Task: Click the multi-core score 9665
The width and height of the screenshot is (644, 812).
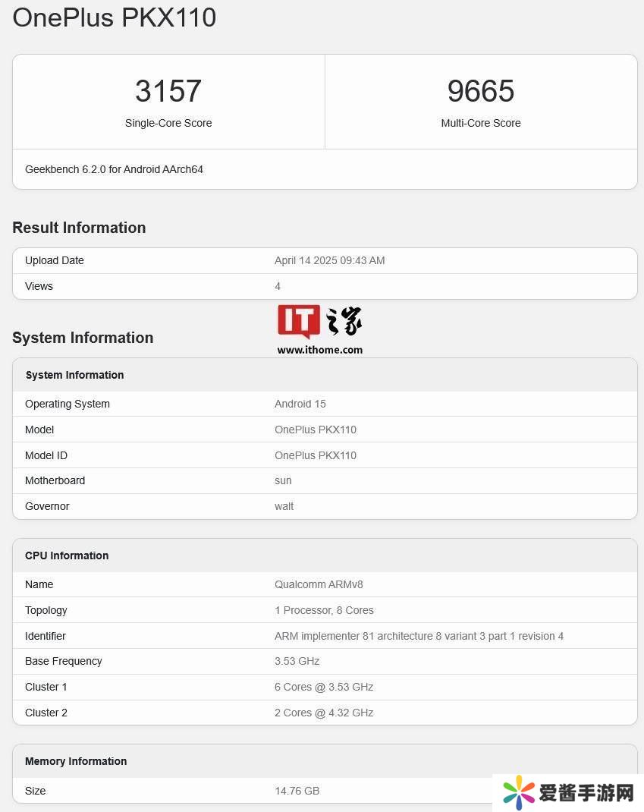Action: coord(481,91)
